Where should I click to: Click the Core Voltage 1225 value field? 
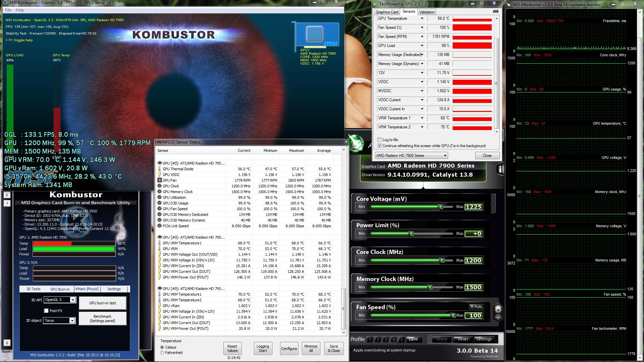coord(474,207)
